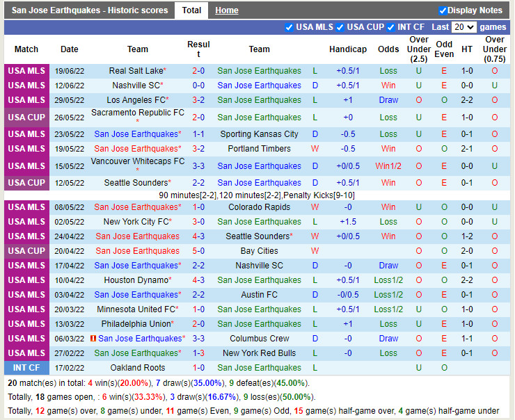Uncheck the USA MLS filter checkbox
Screen dimensions: 515x420
[x=289, y=27]
